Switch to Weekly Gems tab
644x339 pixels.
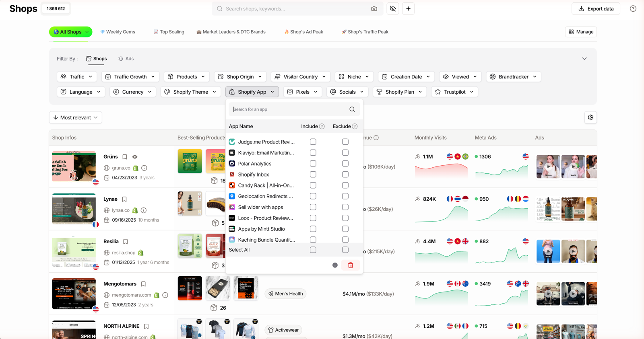point(118,32)
